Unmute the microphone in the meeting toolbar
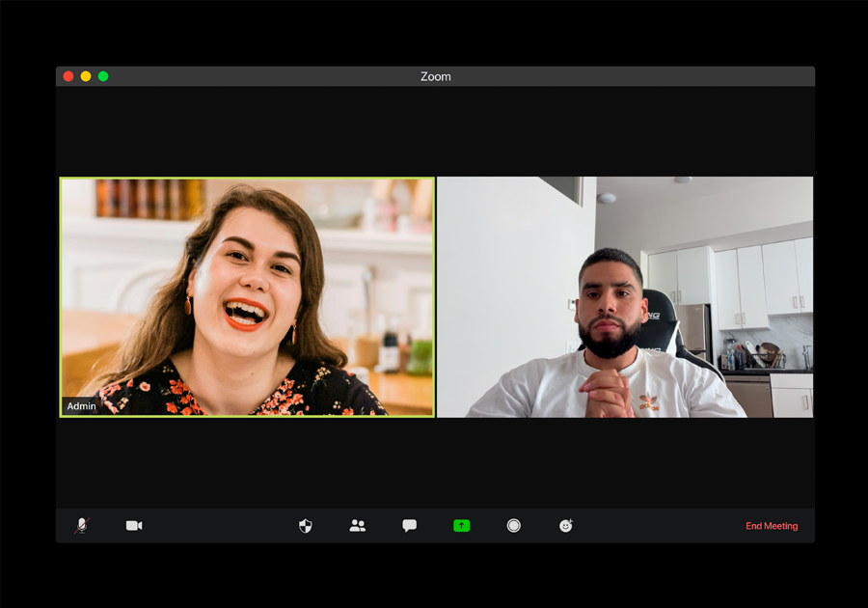The height and width of the screenshot is (608, 868). [x=82, y=526]
